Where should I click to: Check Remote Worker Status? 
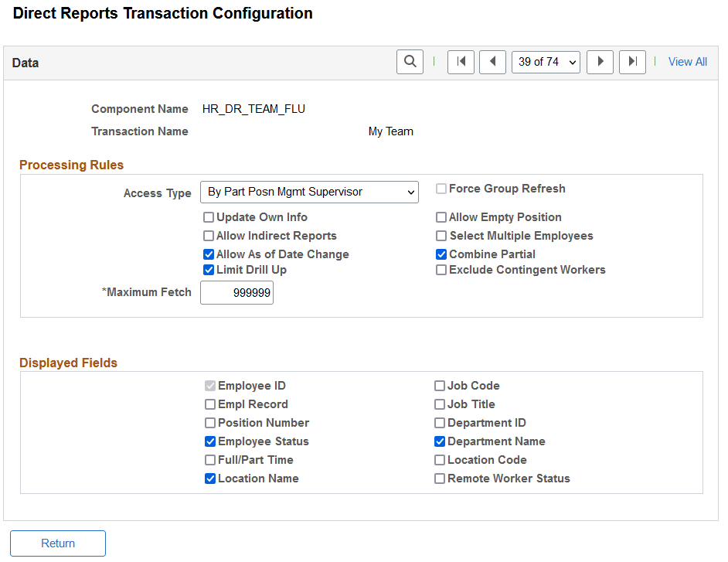point(439,478)
